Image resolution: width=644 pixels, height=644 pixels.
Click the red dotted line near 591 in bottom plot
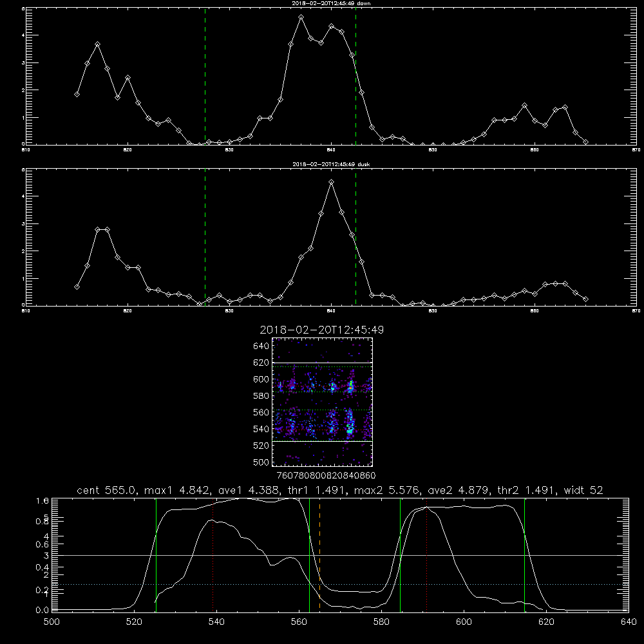click(427, 554)
